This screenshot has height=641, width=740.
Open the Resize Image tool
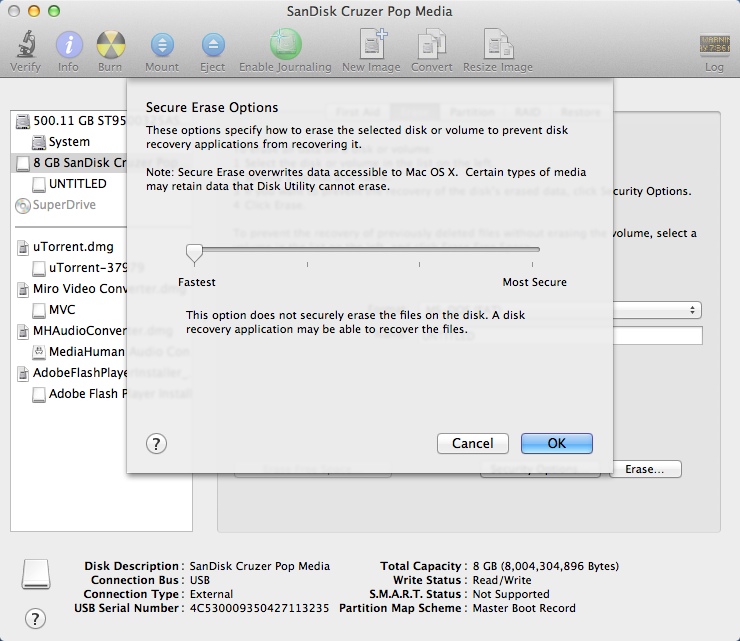coord(498,44)
